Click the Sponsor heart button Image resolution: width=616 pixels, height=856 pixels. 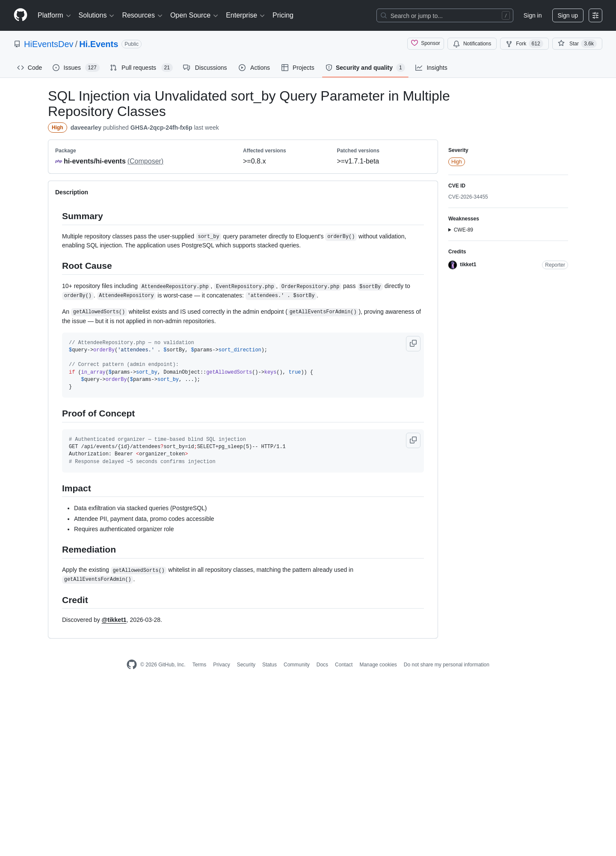click(x=426, y=44)
